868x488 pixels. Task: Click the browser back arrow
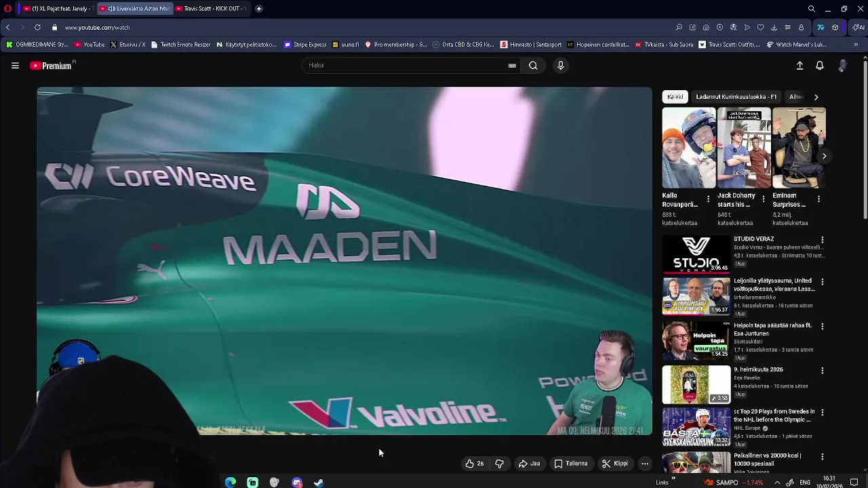pos(8,28)
